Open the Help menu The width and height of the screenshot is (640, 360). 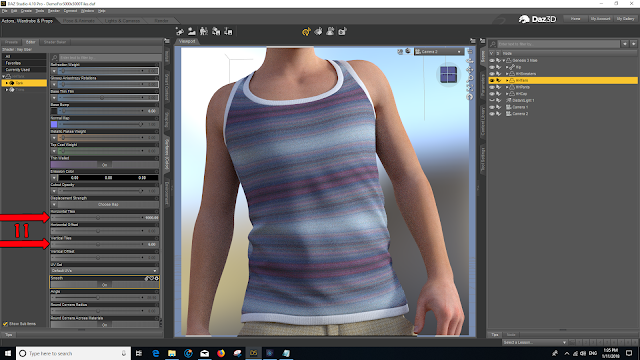[102, 11]
